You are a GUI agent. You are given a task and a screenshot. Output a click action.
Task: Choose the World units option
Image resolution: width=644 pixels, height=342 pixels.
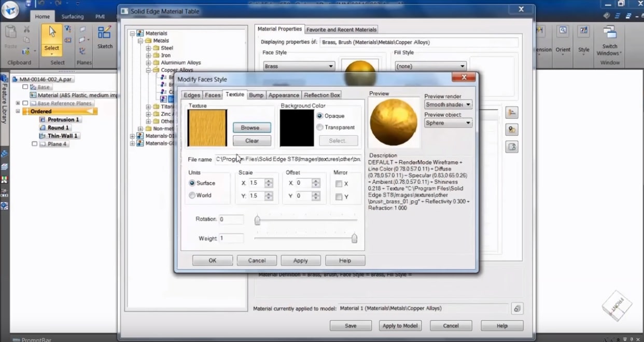pos(192,195)
